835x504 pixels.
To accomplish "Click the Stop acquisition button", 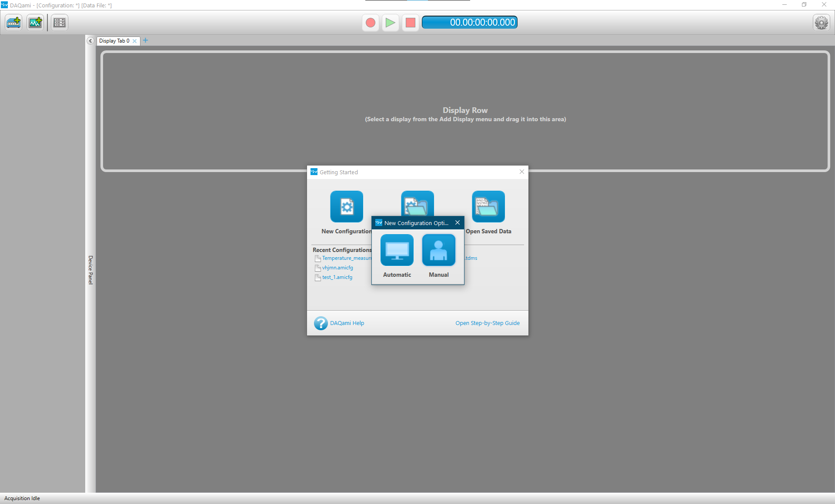I will coord(411,23).
